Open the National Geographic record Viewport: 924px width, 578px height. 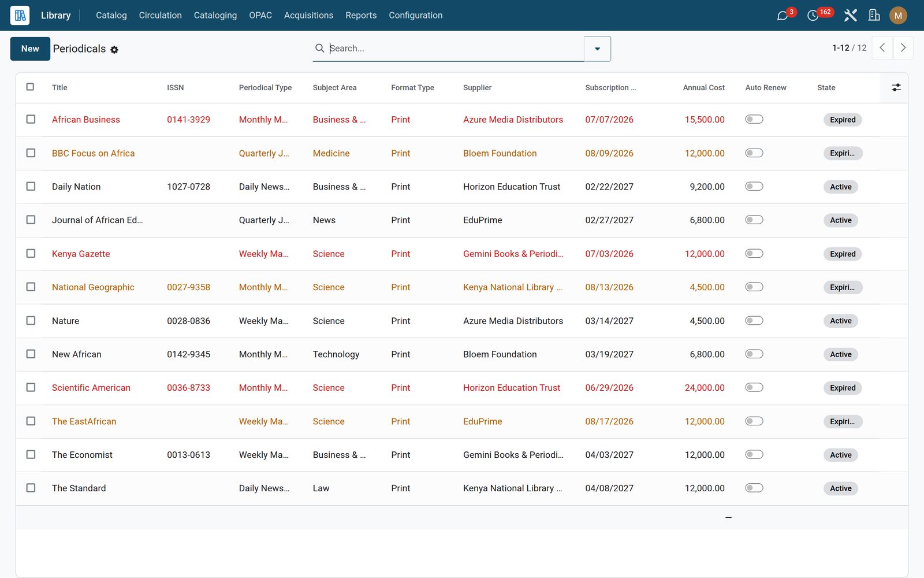click(x=93, y=287)
